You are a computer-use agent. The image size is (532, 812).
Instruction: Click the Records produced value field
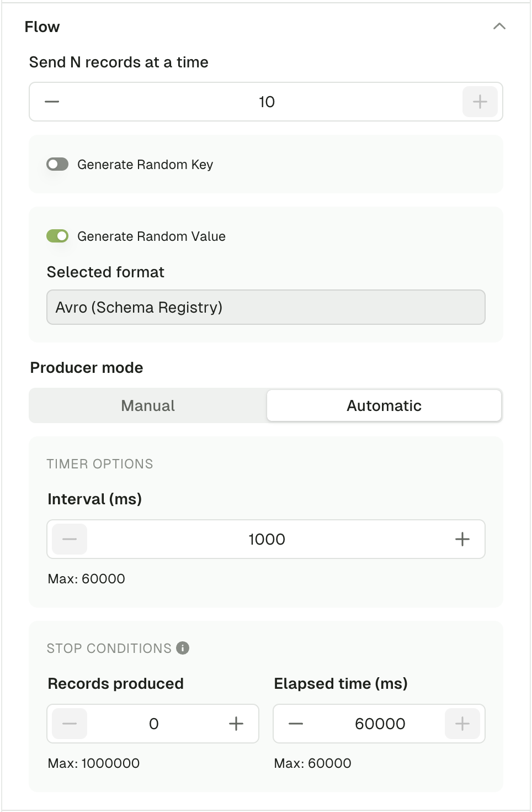[153, 724]
